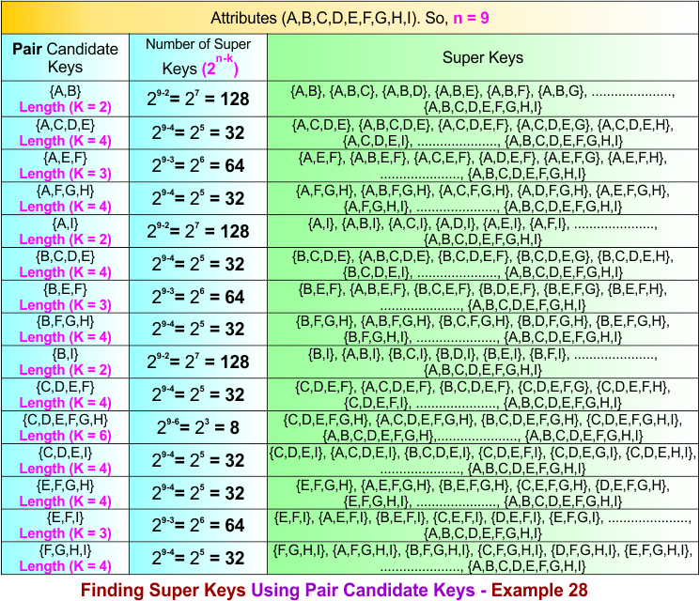The width and height of the screenshot is (700, 601).
Task: Click the count cell in the {B,I} row
Action: (198, 362)
